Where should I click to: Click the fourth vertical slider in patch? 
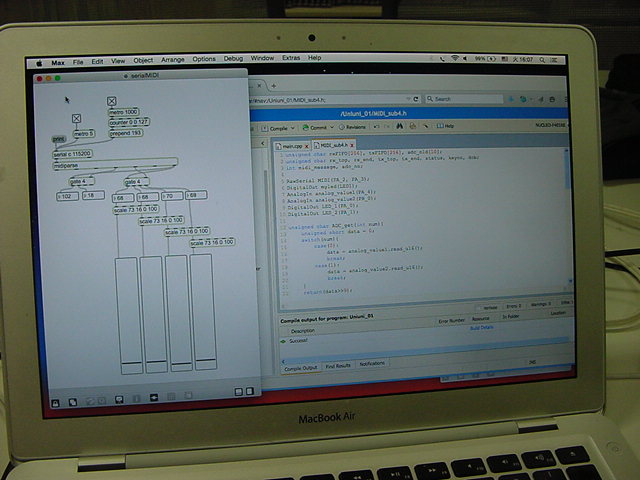click(203, 312)
